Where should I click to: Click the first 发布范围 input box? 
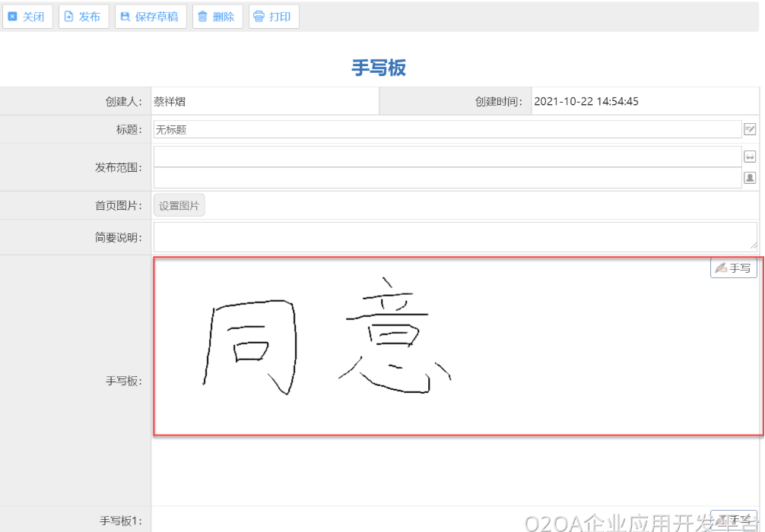(447, 157)
